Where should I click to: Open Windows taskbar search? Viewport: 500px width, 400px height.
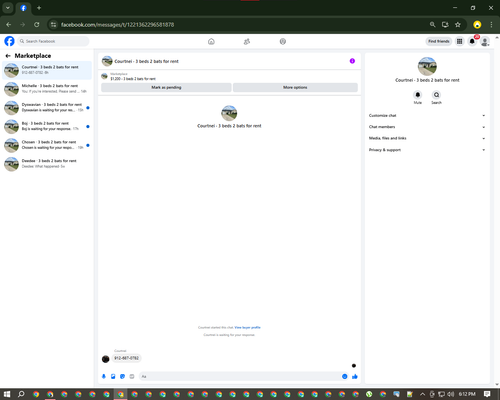pos(21,394)
